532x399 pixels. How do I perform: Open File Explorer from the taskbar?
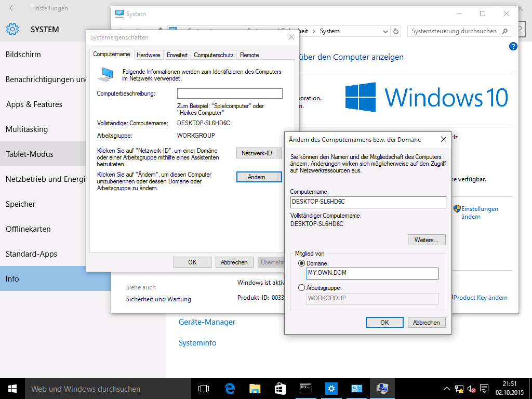click(x=255, y=389)
